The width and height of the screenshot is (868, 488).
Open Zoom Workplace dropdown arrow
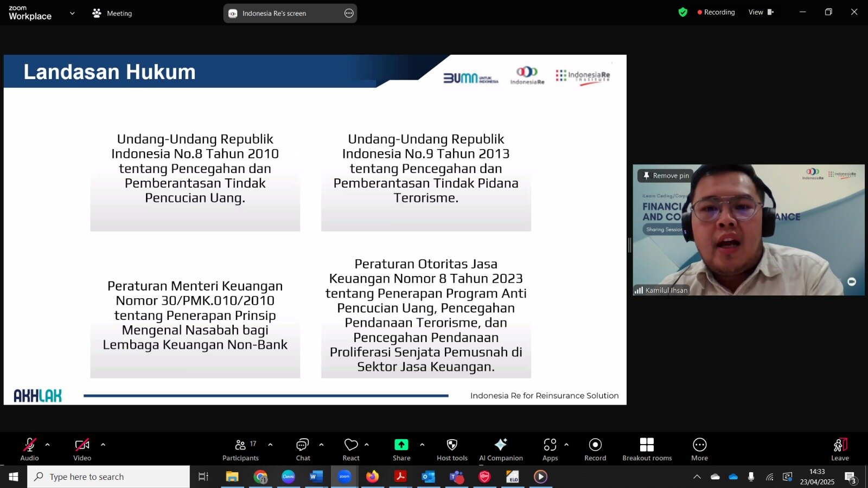pos(72,13)
